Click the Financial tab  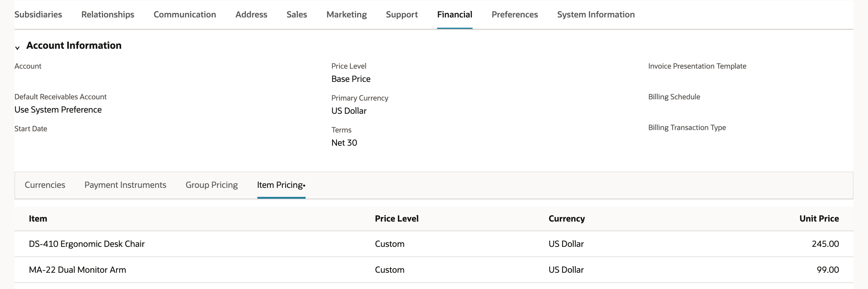tap(454, 14)
